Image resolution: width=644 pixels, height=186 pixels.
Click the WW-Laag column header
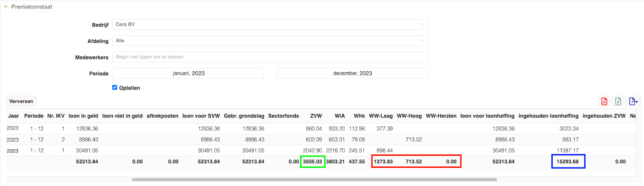pos(381,116)
